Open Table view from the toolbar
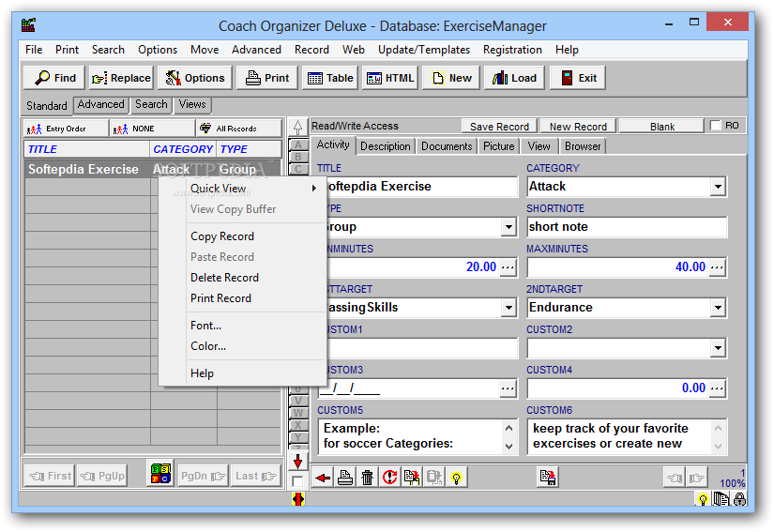774x532 pixels. click(x=330, y=78)
